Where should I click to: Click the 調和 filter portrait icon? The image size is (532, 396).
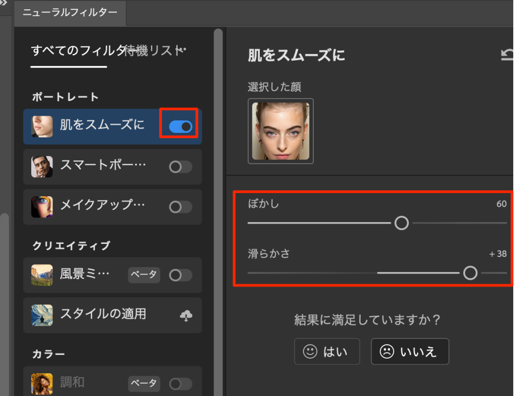(x=42, y=384)
